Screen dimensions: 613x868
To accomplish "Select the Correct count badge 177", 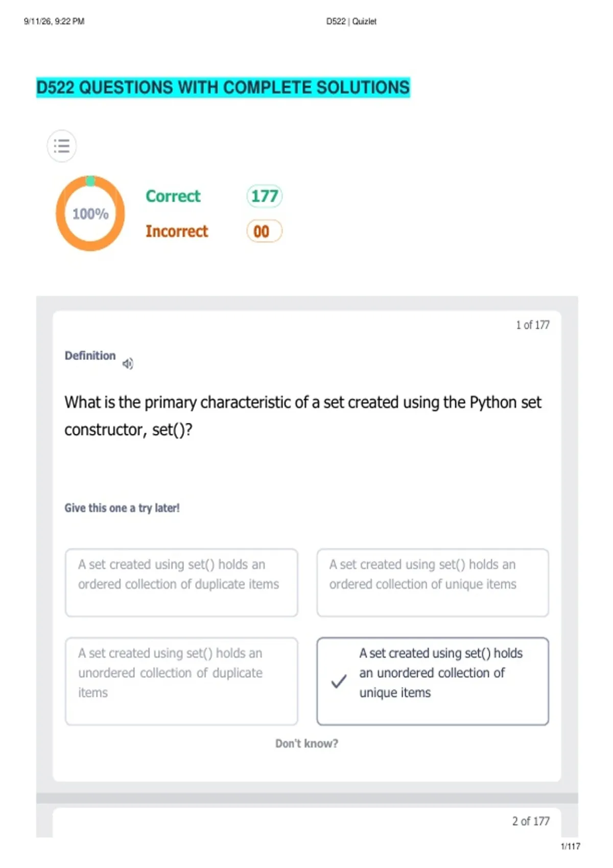I will point(265,196).
